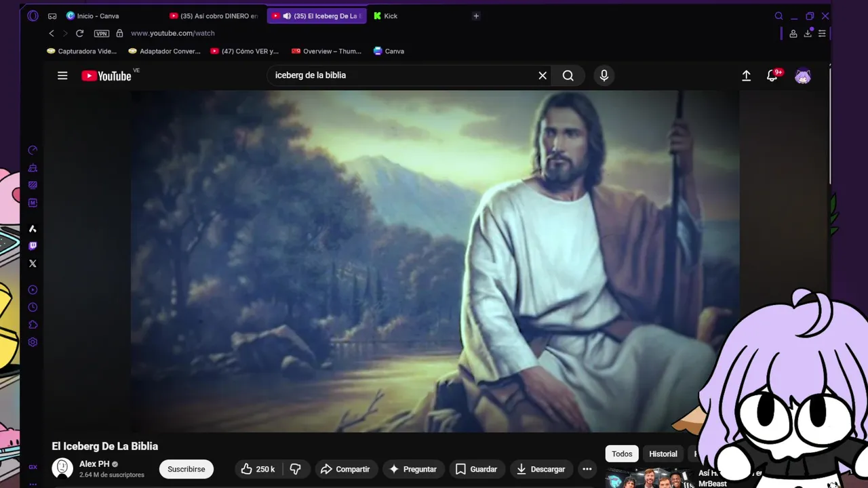Click the GX label at sidebar bottom
Screen dimensions: 868x488
tap(33, 467)
